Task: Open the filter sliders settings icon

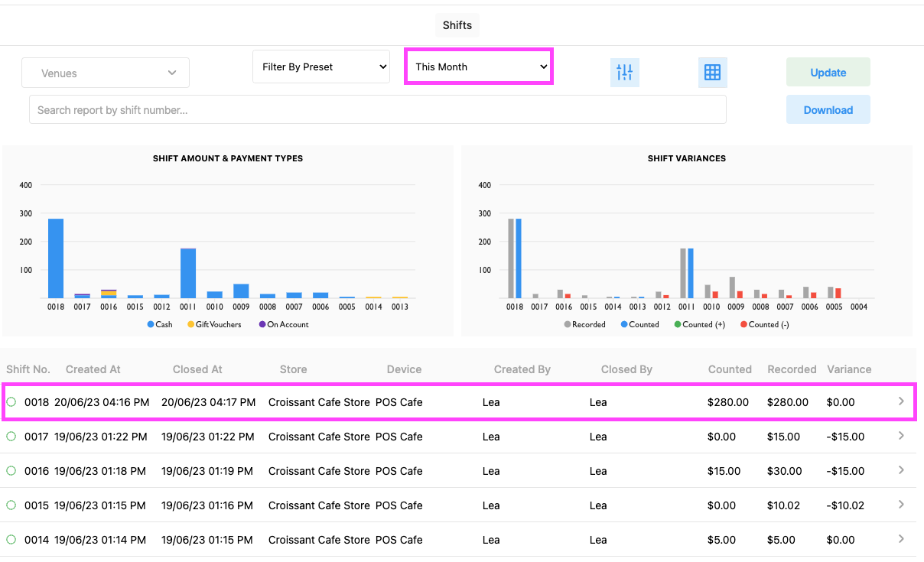Action: point(624,73)
